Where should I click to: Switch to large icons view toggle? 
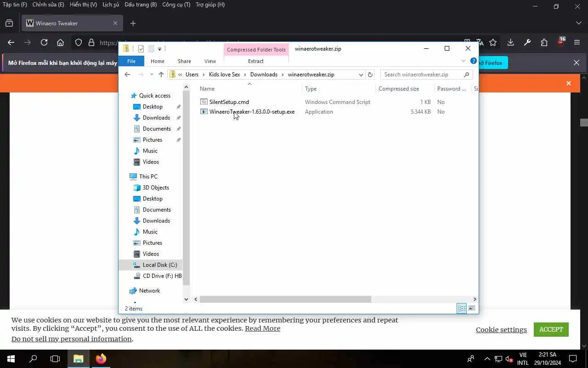tap(472, 309)
